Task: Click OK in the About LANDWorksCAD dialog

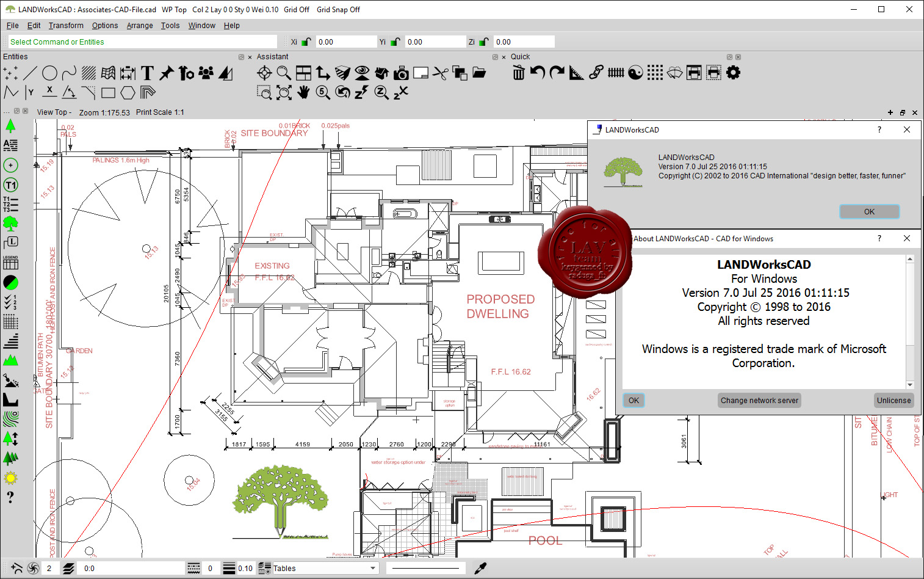Action: pos(634,401)
